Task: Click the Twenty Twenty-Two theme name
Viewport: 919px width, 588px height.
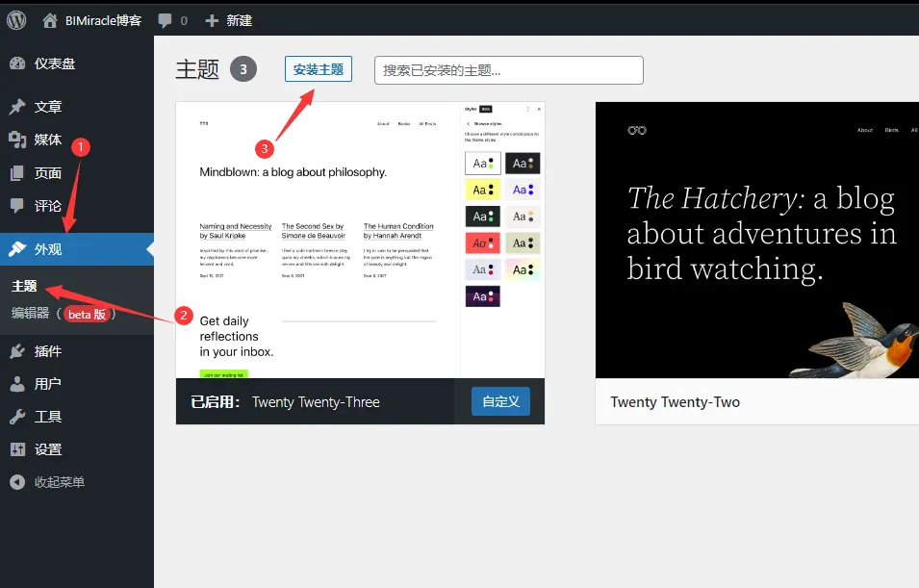Action: click(675, 402)
